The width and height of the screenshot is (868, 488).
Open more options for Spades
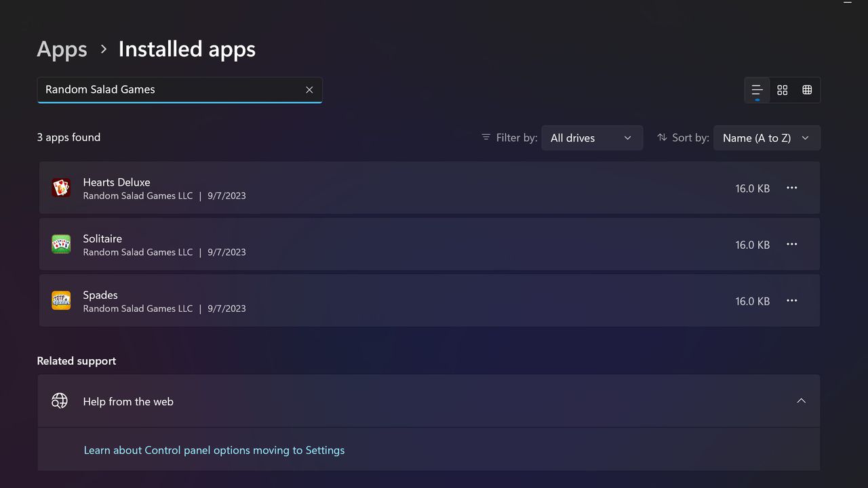tap(791, 300)
